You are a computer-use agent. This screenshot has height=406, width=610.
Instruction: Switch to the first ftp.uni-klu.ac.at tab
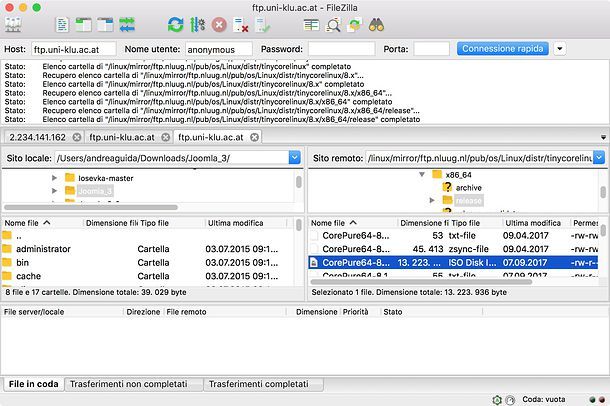[122, 137]
